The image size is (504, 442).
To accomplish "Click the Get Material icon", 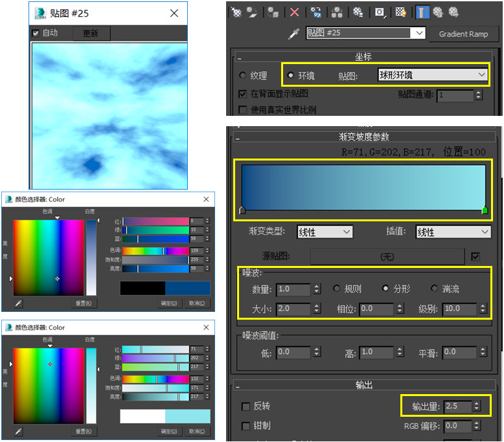I will point(236,12).
